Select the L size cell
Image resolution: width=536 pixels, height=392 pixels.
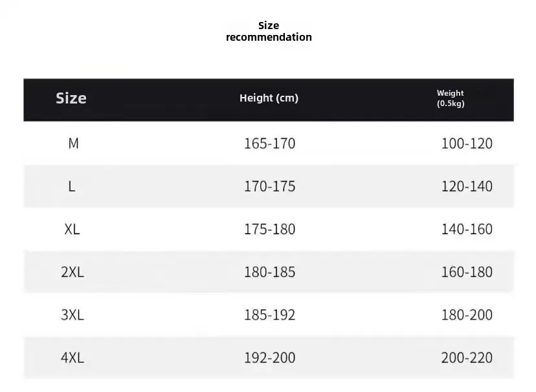point(72,186)
